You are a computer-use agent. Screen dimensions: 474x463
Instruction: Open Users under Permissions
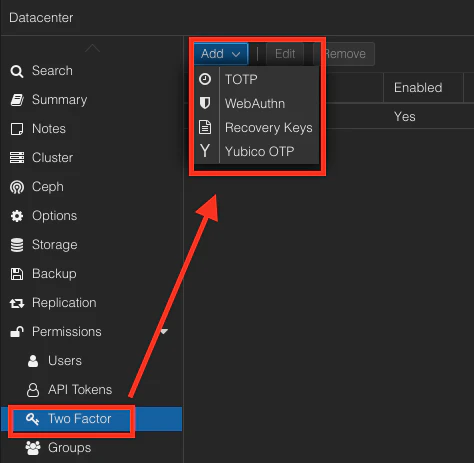[91, 361]
